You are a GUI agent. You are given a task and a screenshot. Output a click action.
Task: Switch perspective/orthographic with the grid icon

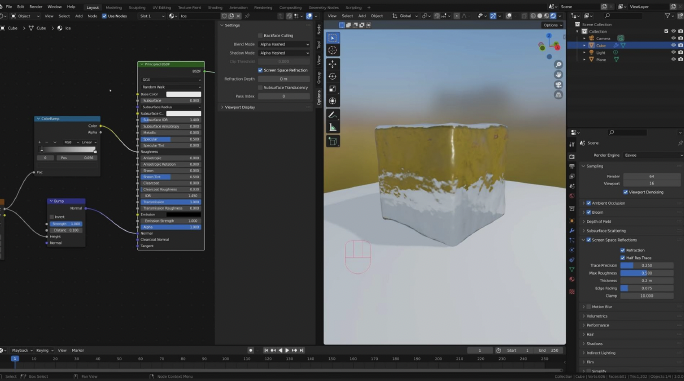tap(558, 95)
